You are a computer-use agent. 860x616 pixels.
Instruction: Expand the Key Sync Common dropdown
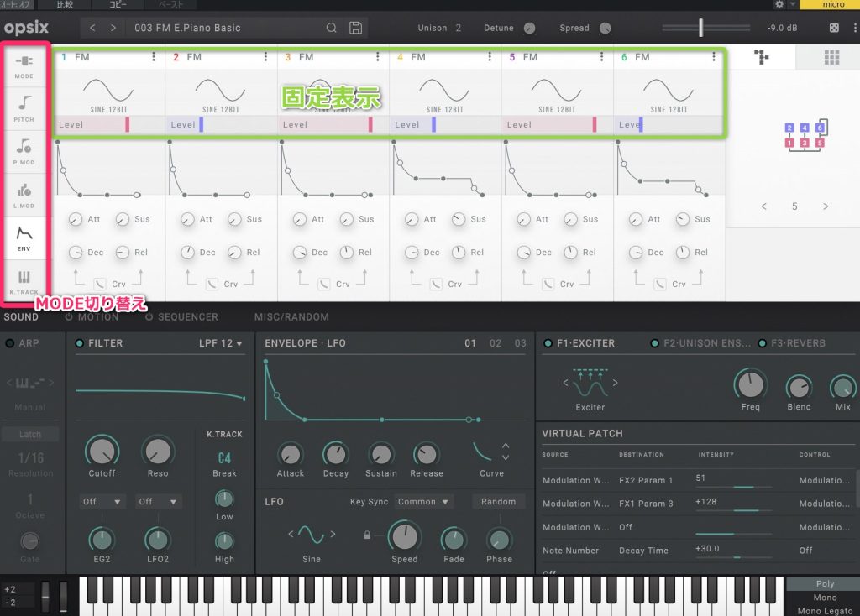tap(424, 502)
